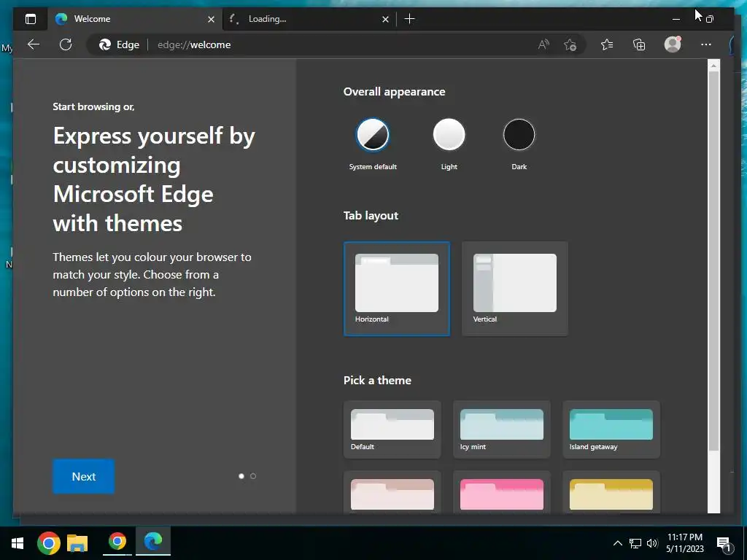Choose Horizontal tab layout
The image size is (747, 560).
pos(396,289)
